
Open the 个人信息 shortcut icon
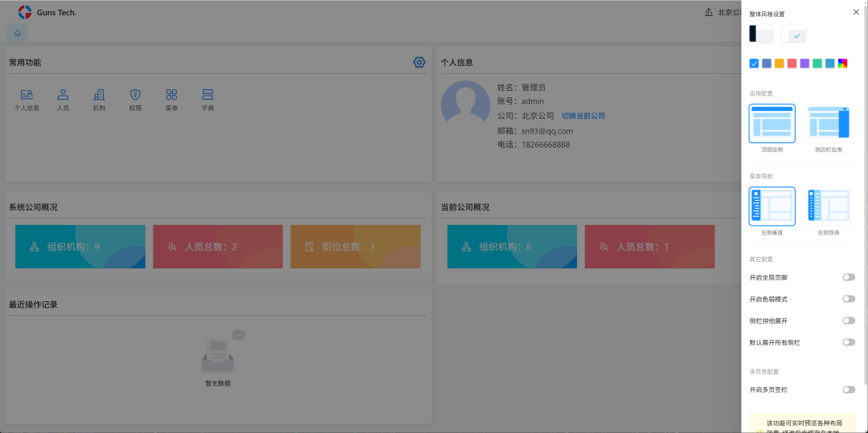tap(27, 95)
